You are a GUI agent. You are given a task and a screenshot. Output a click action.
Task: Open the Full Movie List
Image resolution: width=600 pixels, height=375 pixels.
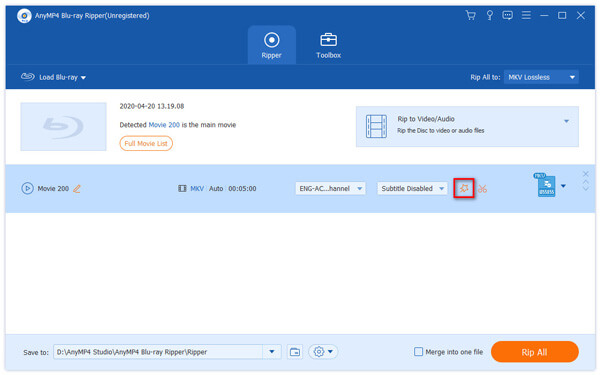(146, 143)
